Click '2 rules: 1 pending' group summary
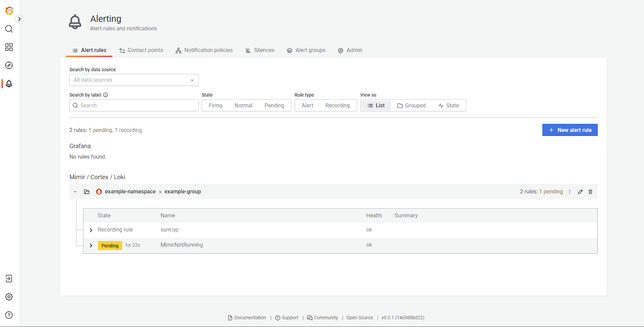The width and height of the screenshot is (644, 327). [x=541, y=191]
